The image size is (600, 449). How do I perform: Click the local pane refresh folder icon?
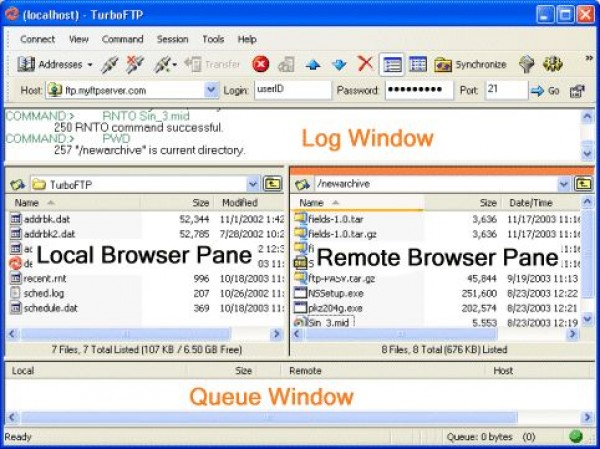coord(17,185)
